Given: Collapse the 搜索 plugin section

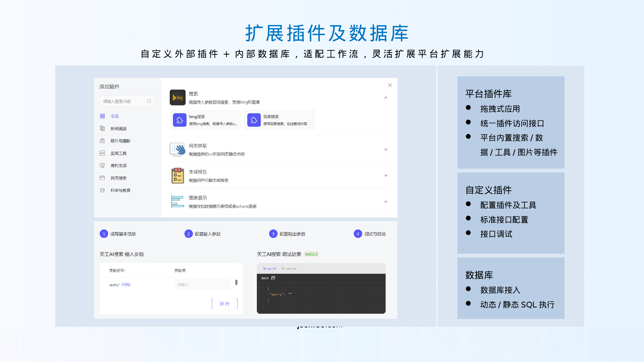Looking at the screenshot, I should 386,98.
